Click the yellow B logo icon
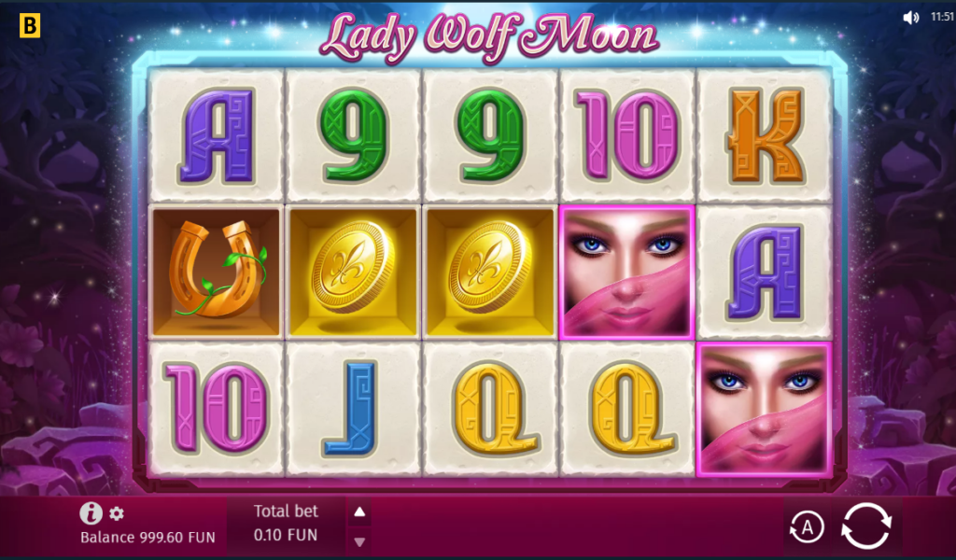This screenshot has height=560, width=956. coord(29,25)
